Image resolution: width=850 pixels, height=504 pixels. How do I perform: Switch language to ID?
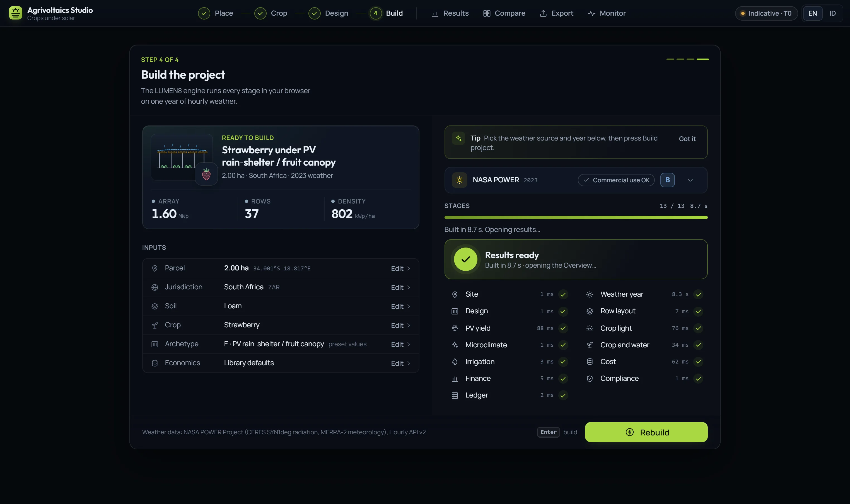point(832,13)
